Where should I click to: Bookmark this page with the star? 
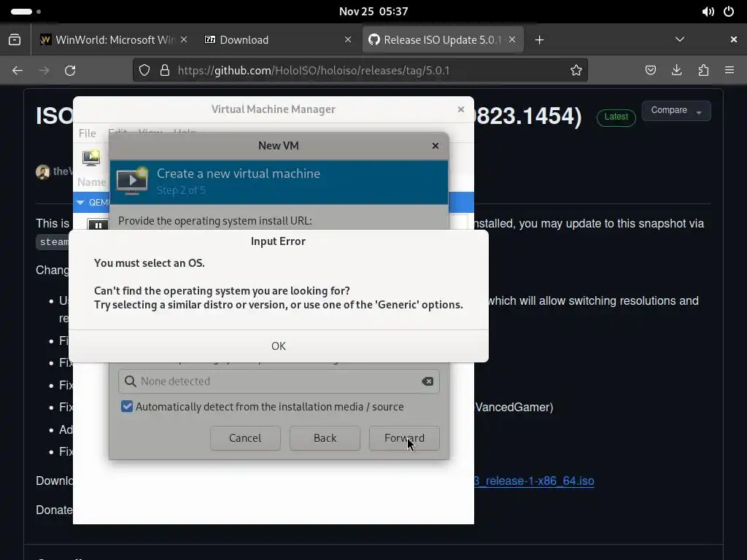click(x=576, y=71)
